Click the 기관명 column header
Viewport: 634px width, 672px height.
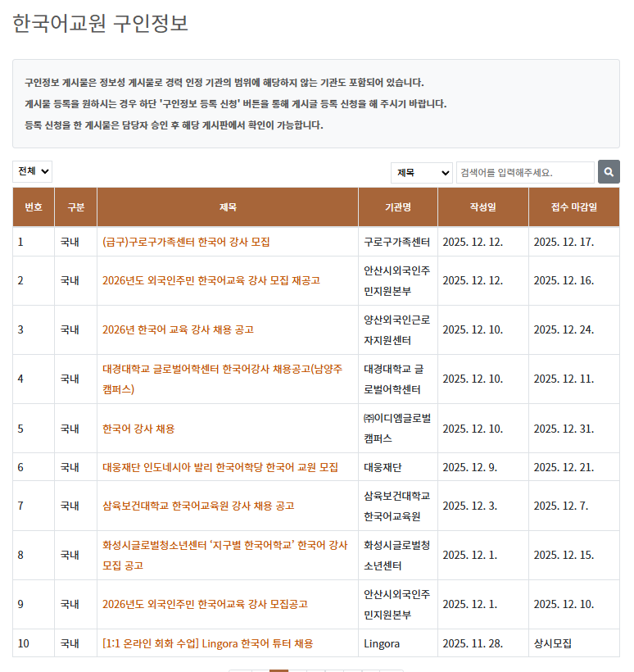coord(398,207)
